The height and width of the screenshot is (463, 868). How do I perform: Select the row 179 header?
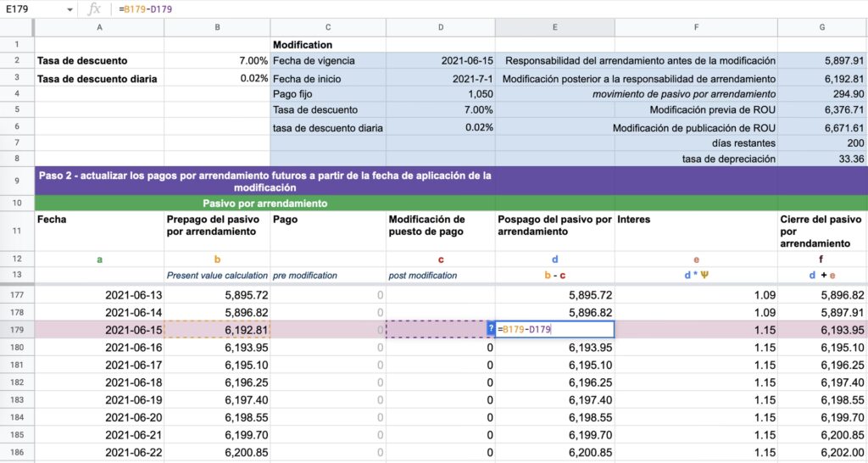click(17, 329)
